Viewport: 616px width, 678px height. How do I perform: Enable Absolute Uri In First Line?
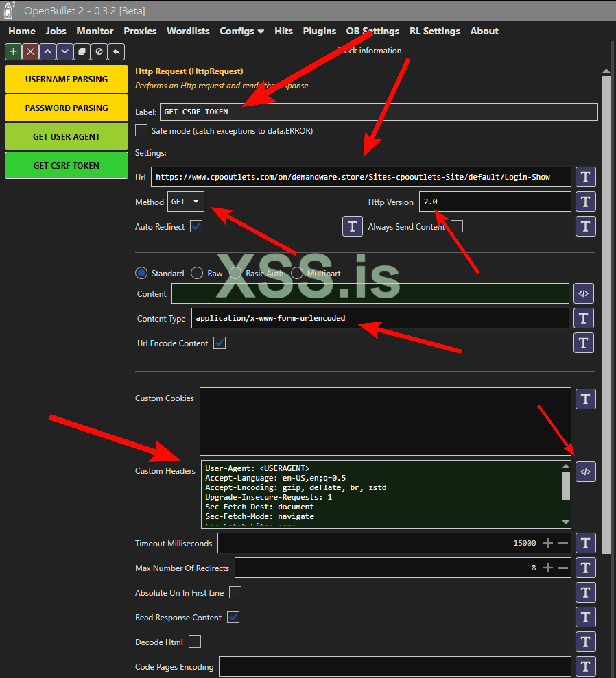(x=235, y=592)
